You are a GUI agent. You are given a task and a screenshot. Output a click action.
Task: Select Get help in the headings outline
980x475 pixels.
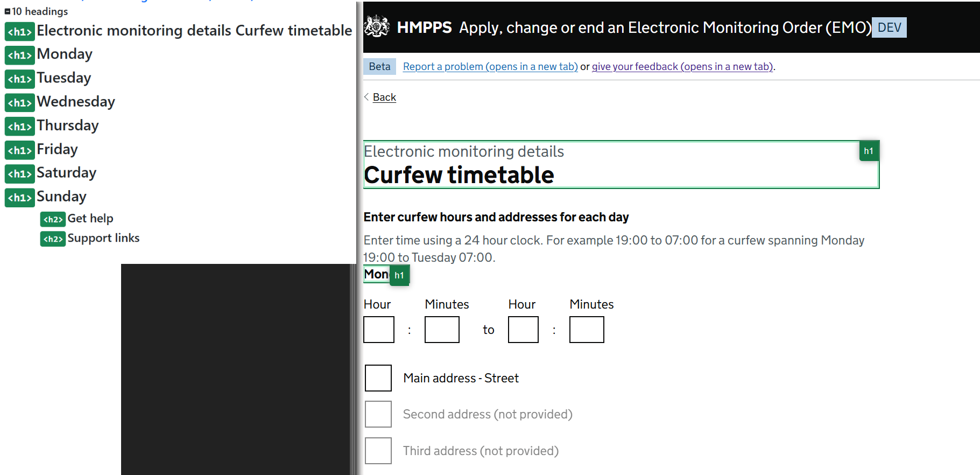(x=90, y=219)
